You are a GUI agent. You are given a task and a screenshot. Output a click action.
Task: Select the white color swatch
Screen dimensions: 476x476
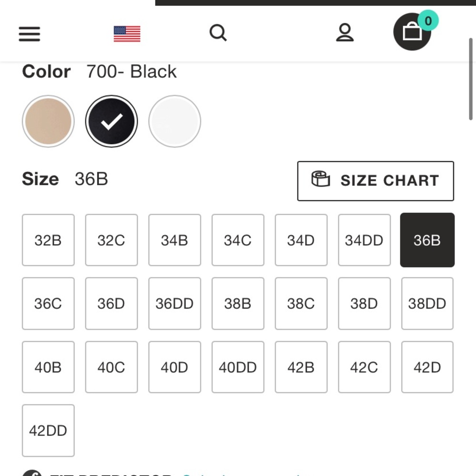(174, 121)
